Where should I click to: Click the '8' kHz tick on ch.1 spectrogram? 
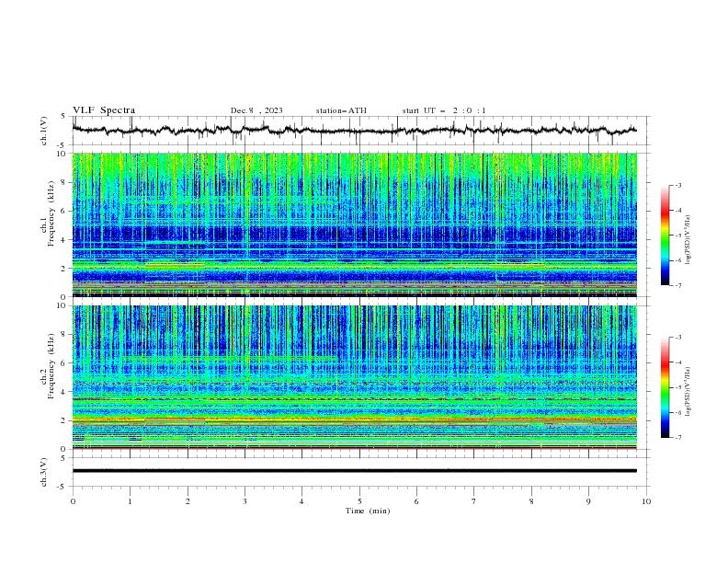pyautogui.click(x=64, y=182)
